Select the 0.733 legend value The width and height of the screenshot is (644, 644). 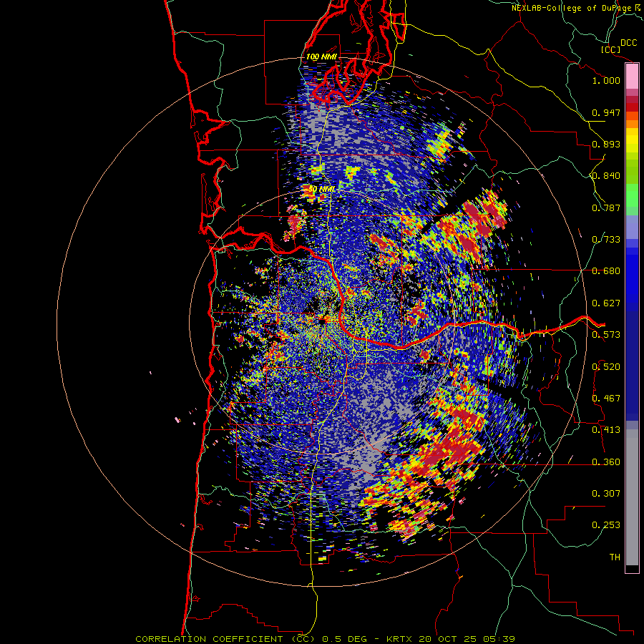pyautogui.click(x=606, y=240)
